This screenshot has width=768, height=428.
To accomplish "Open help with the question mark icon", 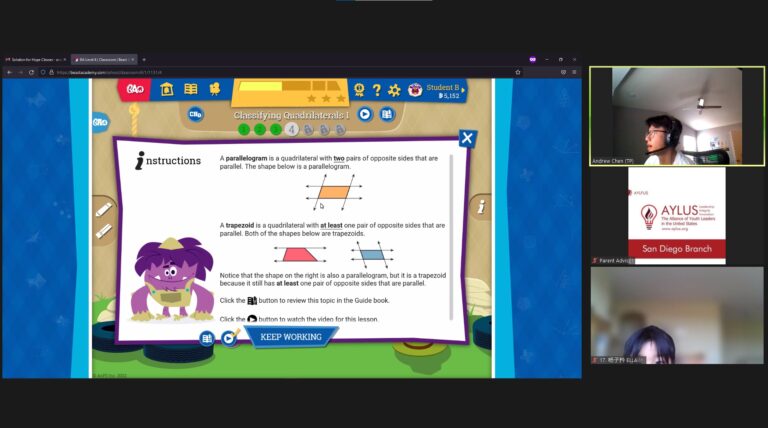I will coord(376,90).
